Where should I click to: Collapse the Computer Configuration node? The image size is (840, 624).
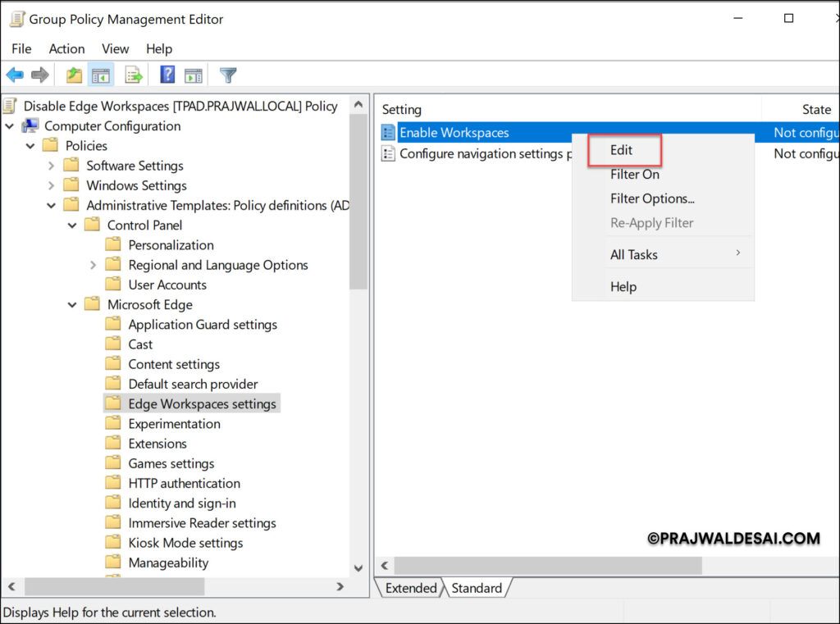tap(10, 126)
